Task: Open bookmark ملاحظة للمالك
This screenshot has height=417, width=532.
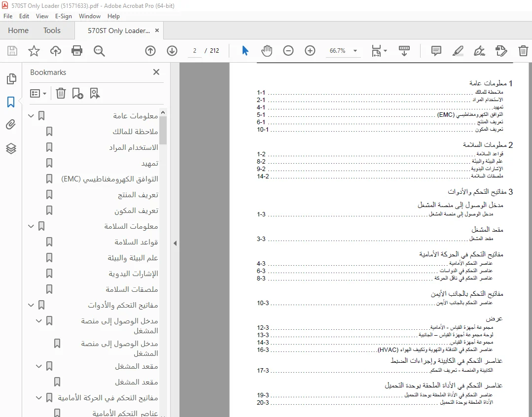Action: (136, 131)
